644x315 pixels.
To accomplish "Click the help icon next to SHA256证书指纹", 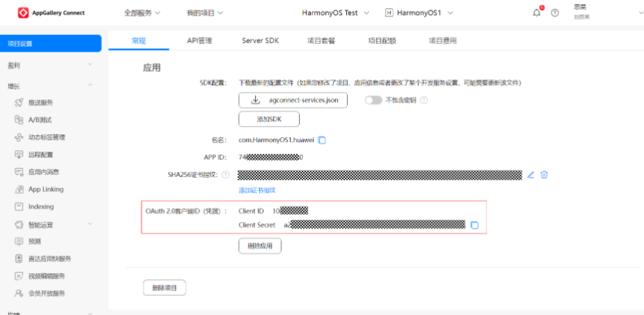I will [226, 175].
